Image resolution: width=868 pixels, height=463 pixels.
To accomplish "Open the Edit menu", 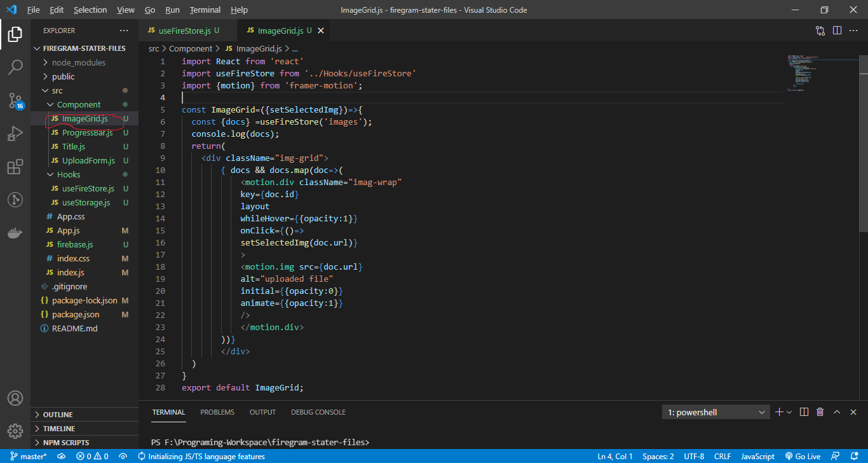I will point(57,10).
